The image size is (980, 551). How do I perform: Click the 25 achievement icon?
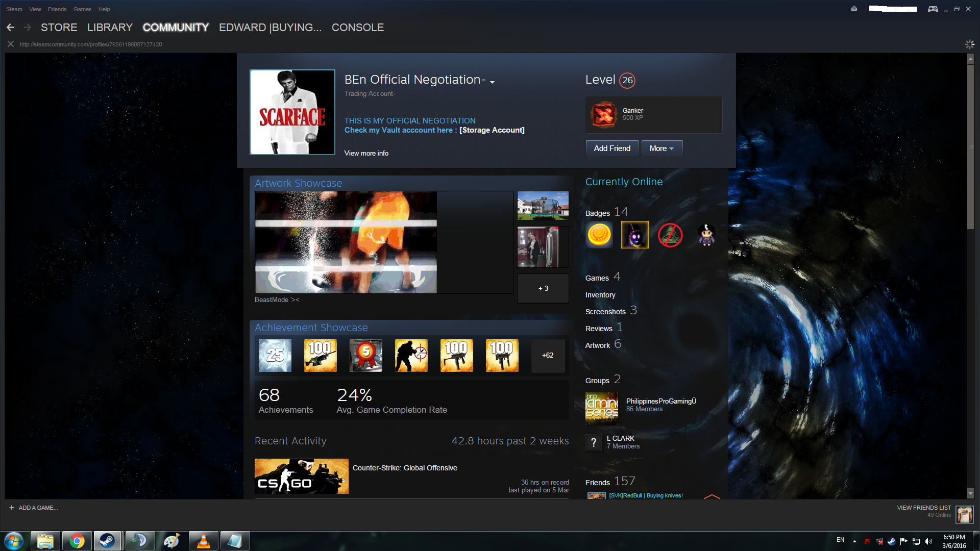[x=275, y=355]
